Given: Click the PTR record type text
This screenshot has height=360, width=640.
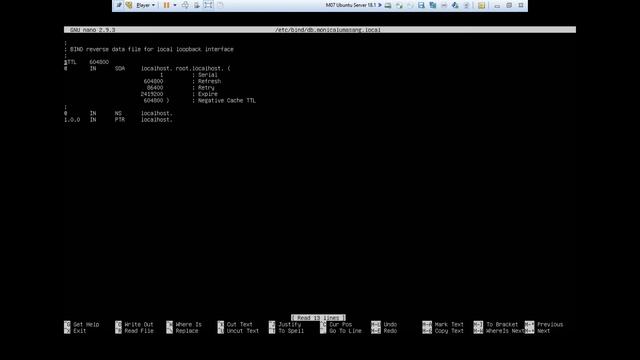Looking at the screenshot, I should pyautogui.click(x=120, y=120).
